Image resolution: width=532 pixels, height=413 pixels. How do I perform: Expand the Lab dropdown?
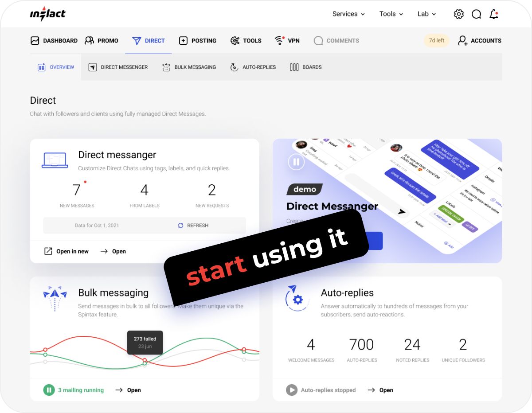pos(426,14)
